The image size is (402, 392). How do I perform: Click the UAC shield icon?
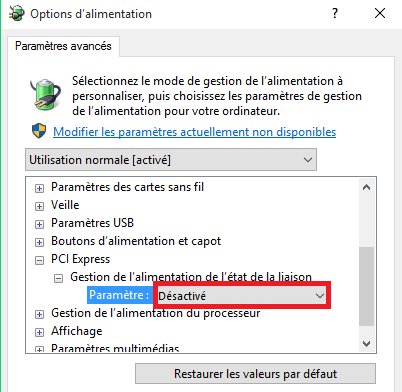(39, 131)
